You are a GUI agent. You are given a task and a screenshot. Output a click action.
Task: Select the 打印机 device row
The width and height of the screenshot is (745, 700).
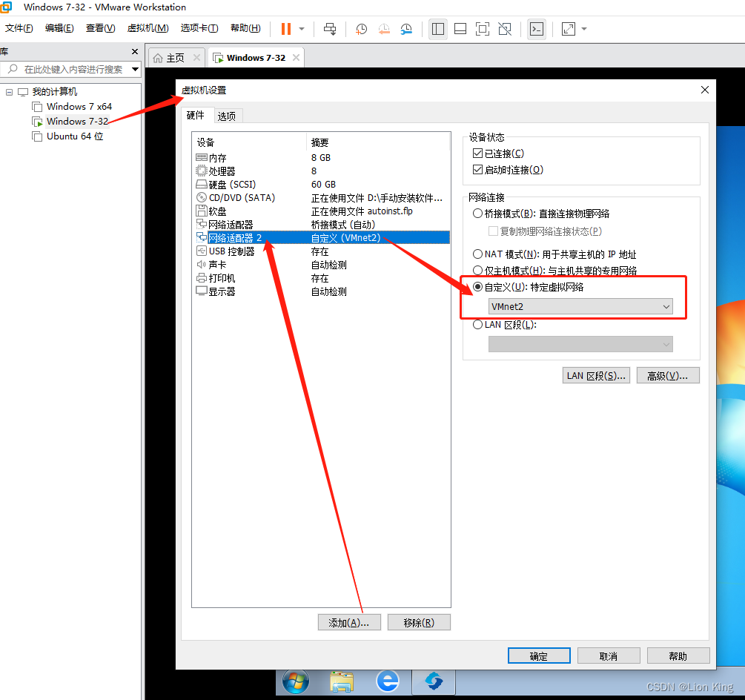click(321, 278)
